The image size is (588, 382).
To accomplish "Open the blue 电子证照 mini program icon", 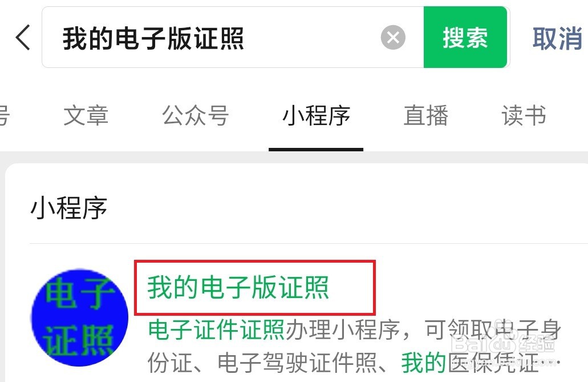I will 79,317.
